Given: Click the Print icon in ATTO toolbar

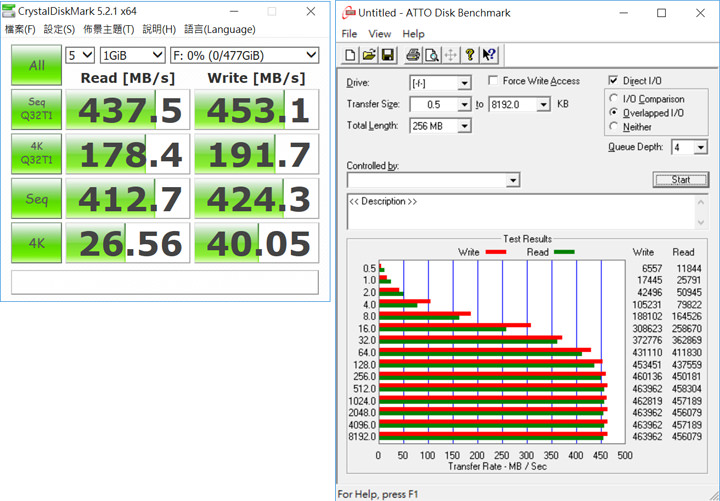Looking at the screenshot, I should coord(412,55).
